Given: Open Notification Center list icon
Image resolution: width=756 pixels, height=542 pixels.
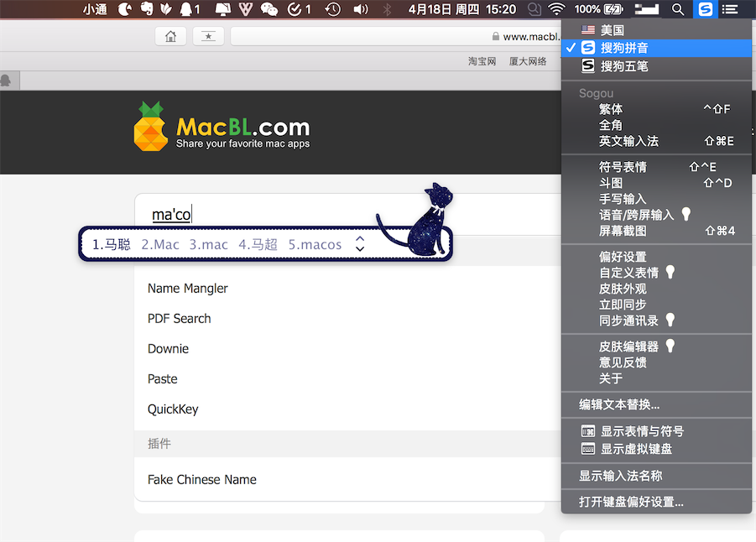Looking at the screenshot, I should [x=730, y=9].
